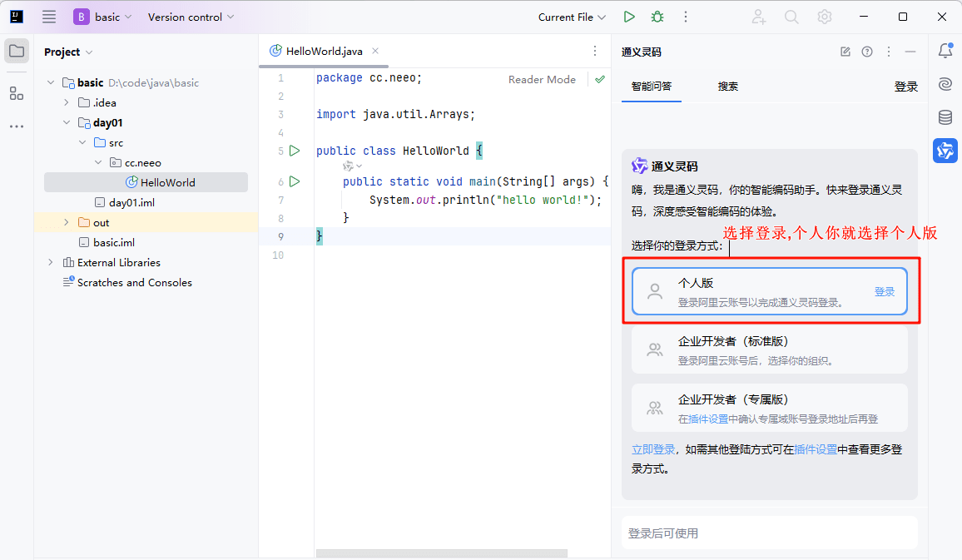Click the println code line

[485, 200]
